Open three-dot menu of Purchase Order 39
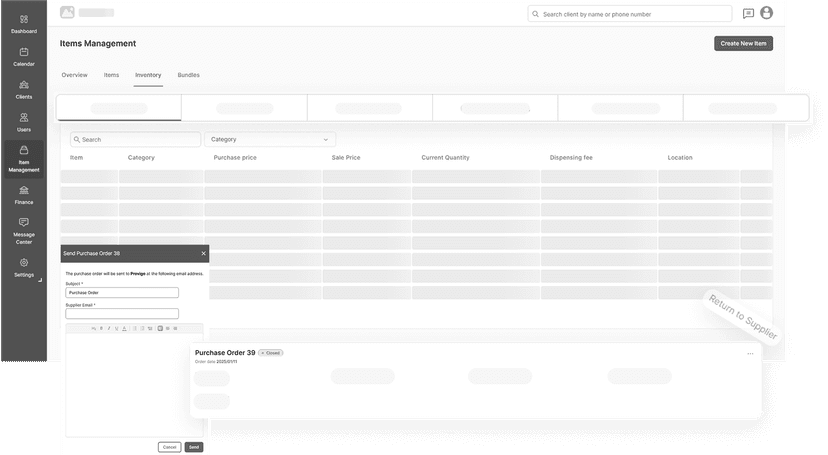This screenshot has width=828, height=455. tap(750, 354)
